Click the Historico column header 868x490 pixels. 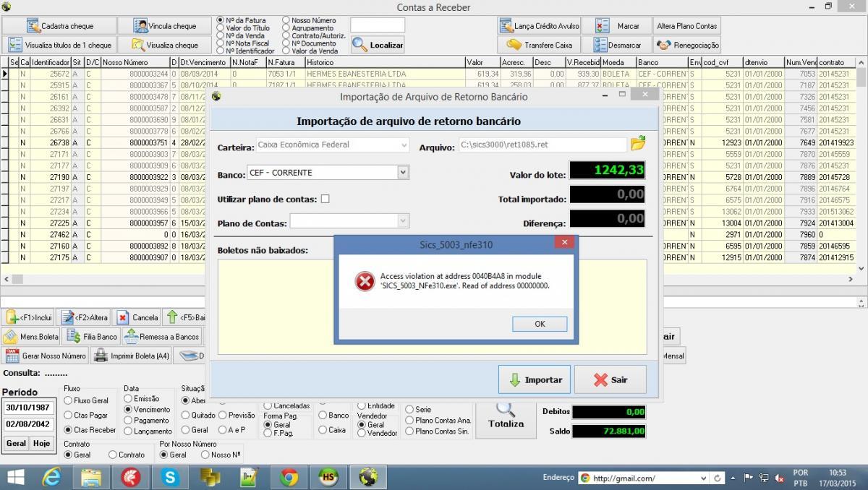point(384,62)
